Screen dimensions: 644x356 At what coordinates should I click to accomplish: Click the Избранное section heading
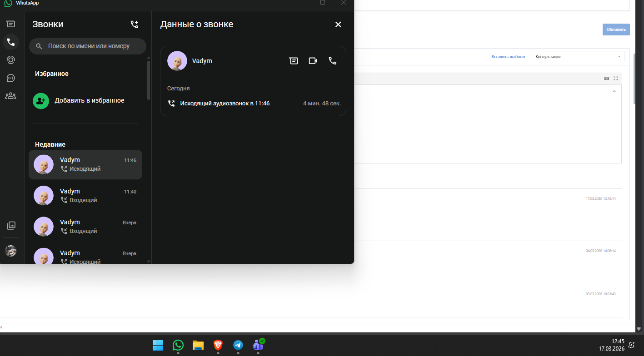pyautogui.click(x=52, y=74)
